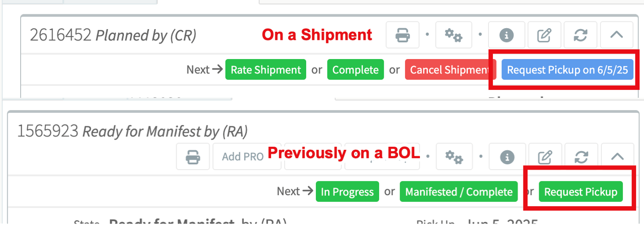
Task: Edit BOL 1565923 with pencil icon
Action: tap(545, 157)
